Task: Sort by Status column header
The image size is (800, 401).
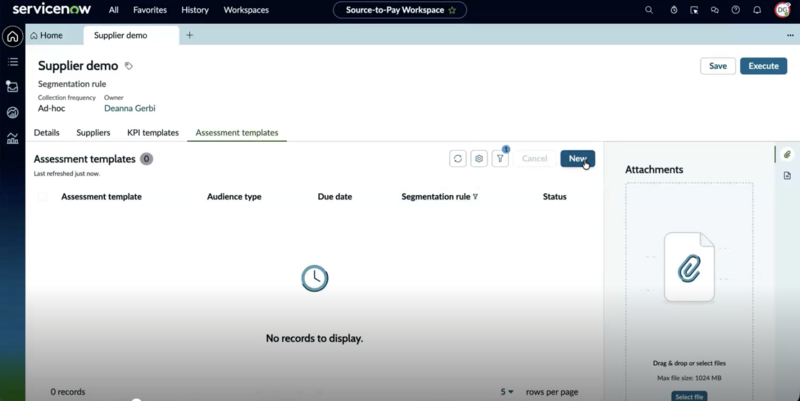Action: (555, 196)
